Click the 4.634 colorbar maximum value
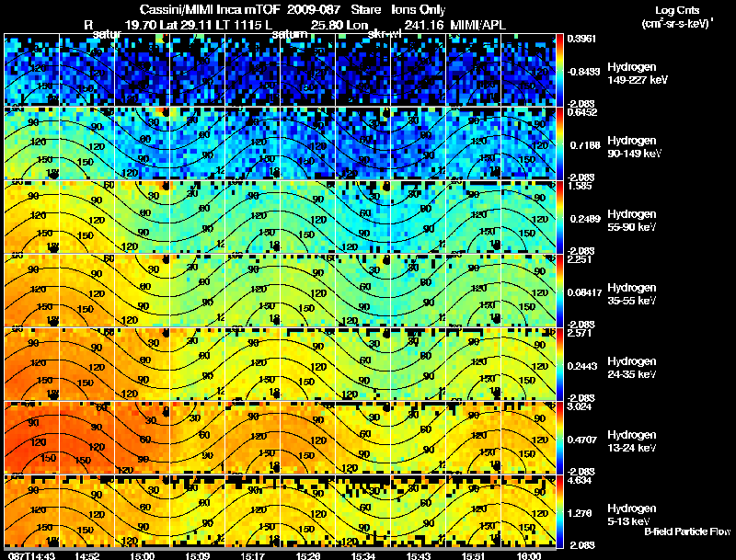Viewport: 736px width, 560px height. coord(580,480)
